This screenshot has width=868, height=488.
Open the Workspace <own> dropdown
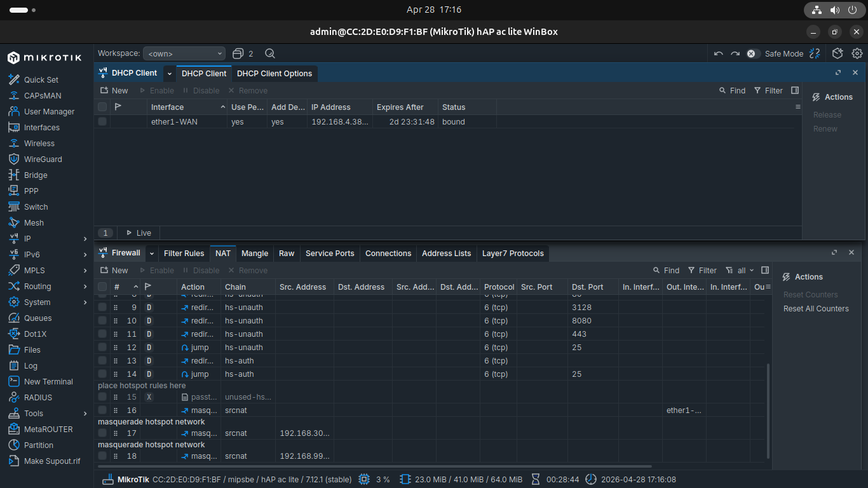point(184,53)
